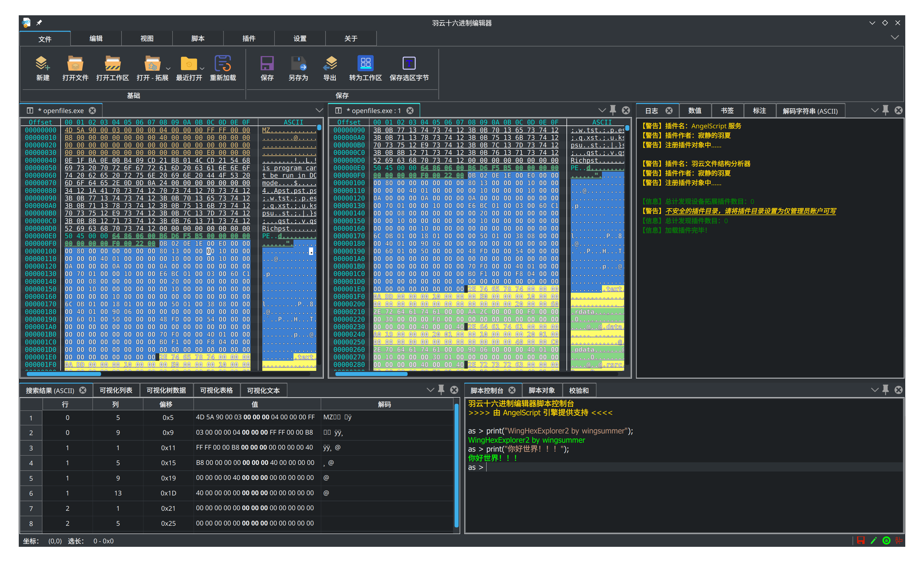924x569 pixels.
Task: Switch to the 解码字符串 (ASCII) tab
Action: point(810,111)
